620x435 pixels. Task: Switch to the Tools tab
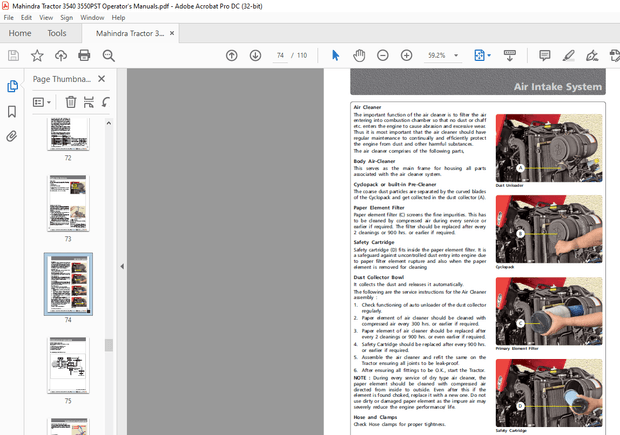pyautogui.click(x=57, y=33)
